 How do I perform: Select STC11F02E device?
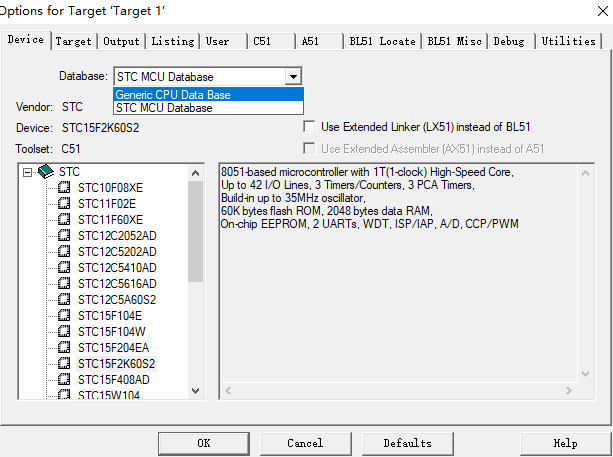107,204
